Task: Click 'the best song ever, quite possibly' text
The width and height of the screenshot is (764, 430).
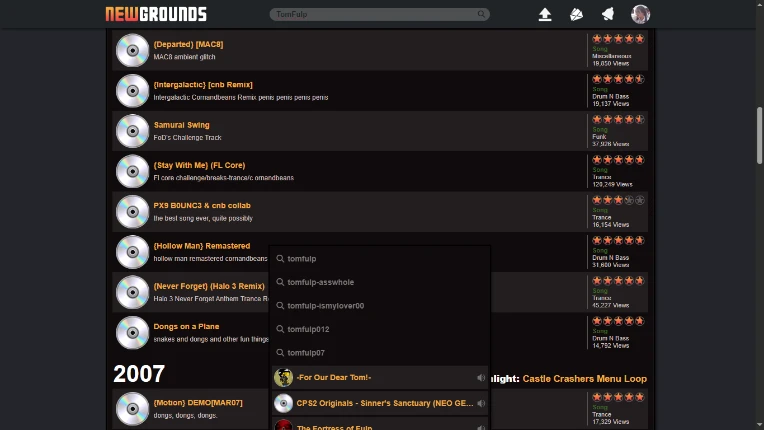Action: pyautogui.click(x=203, y=219)
